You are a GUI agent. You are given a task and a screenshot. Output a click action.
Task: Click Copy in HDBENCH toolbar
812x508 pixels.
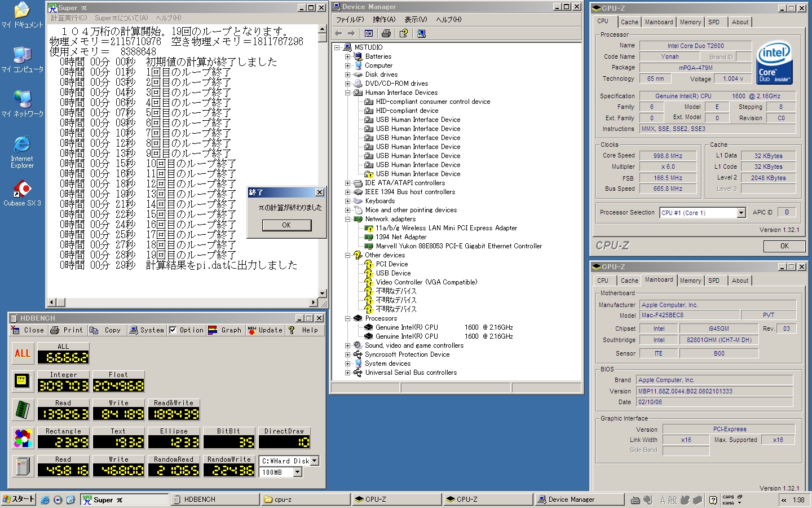click(x=105, y=330)
